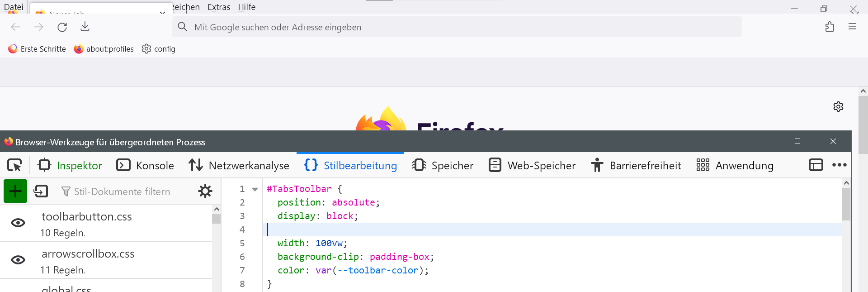
Task: Open the devtools three-dot options menu
Action: click(840, 165)
